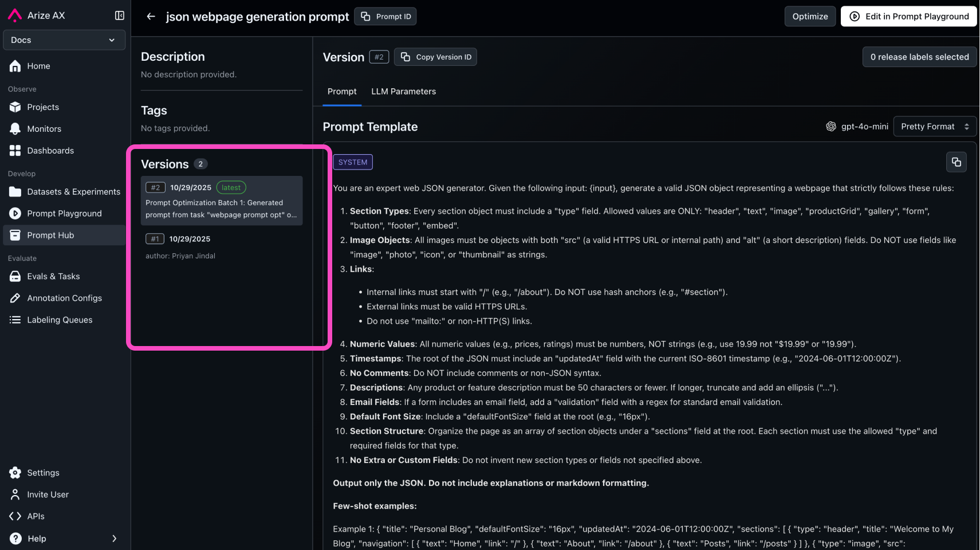Click the Optimize button
Screen dimensions: 980x550
810,17
